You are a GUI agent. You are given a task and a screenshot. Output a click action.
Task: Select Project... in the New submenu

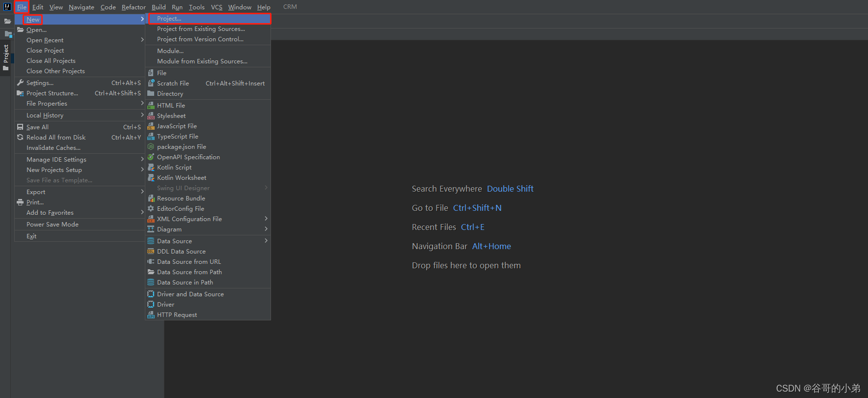coord(210,19)
